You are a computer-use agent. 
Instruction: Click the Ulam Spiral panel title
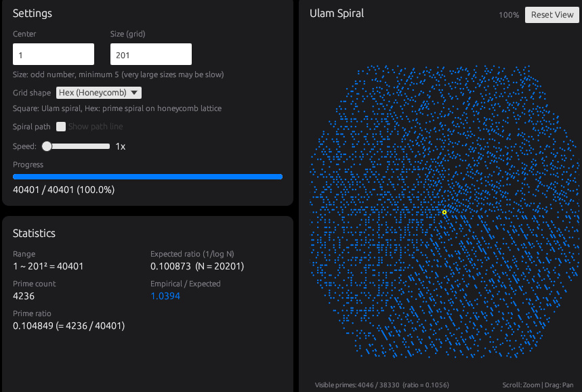pyautogui.click(x=337, y=14)
